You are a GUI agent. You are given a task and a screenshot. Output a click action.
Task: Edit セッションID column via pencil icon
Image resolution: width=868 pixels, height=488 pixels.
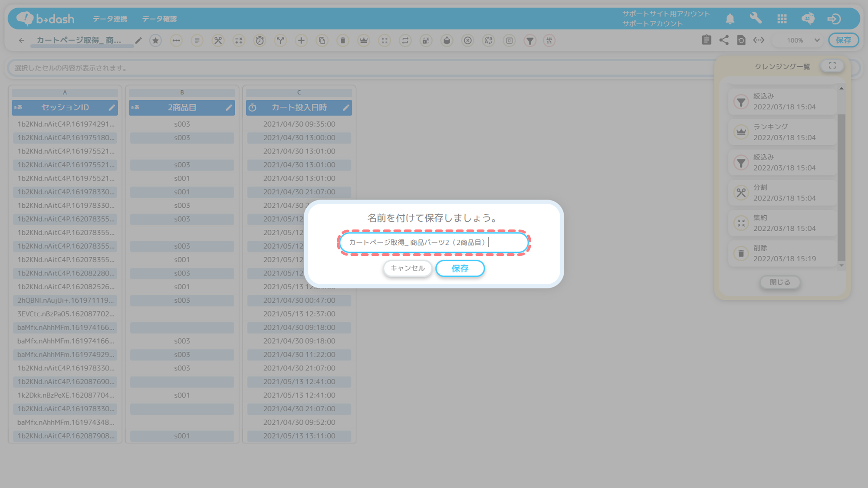112,107
